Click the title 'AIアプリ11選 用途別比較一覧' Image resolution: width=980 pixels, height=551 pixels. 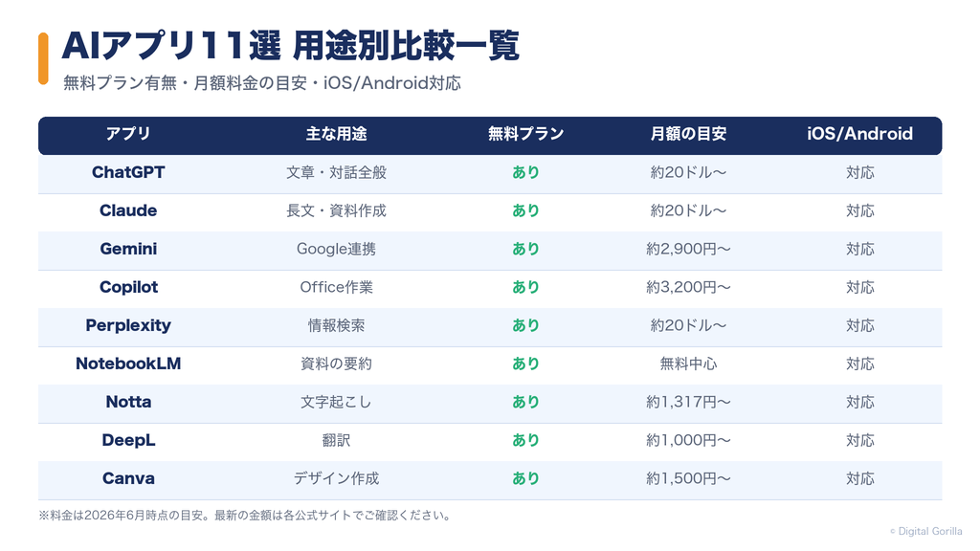tap(291, 46)
